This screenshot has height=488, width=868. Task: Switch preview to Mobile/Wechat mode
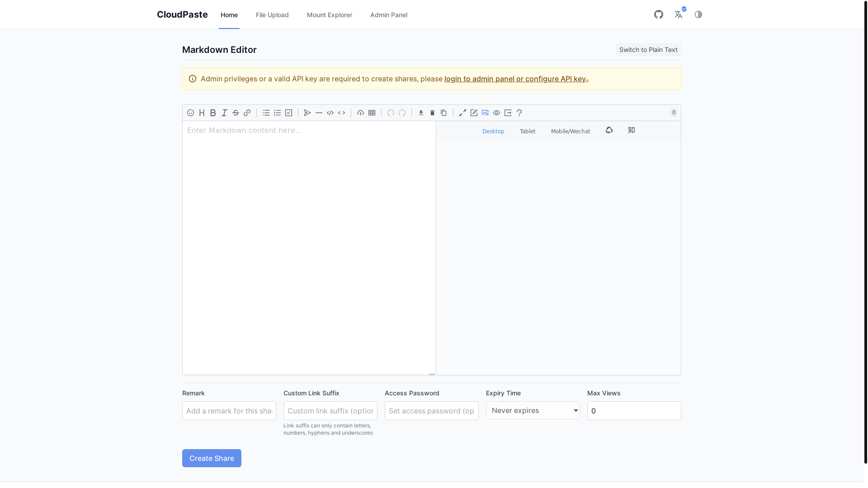pos(571,131)
